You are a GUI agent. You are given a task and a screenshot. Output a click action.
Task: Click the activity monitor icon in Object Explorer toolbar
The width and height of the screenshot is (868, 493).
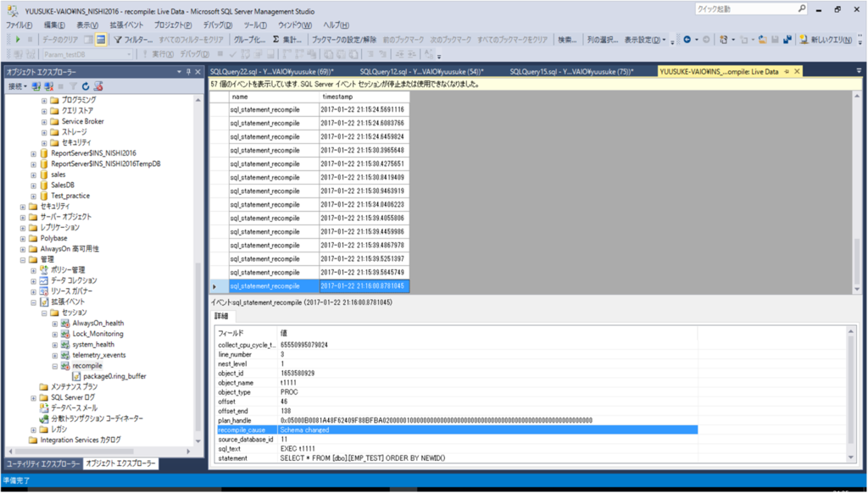(98, 86)
